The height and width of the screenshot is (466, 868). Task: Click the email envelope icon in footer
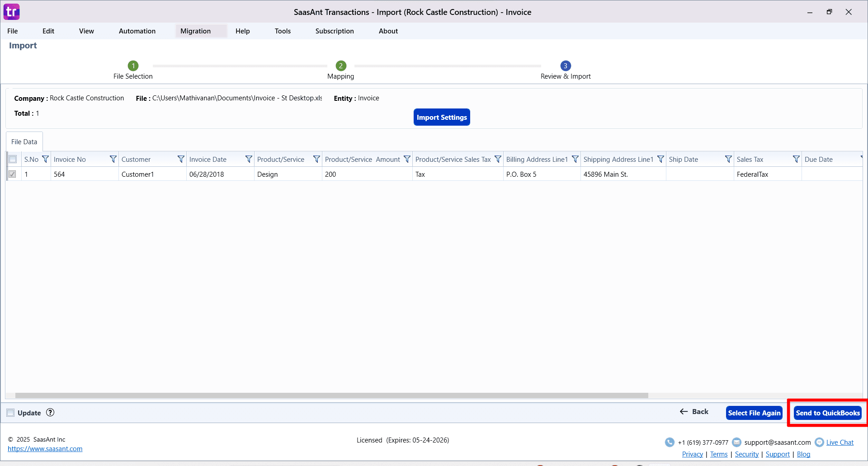pos(736,442)
